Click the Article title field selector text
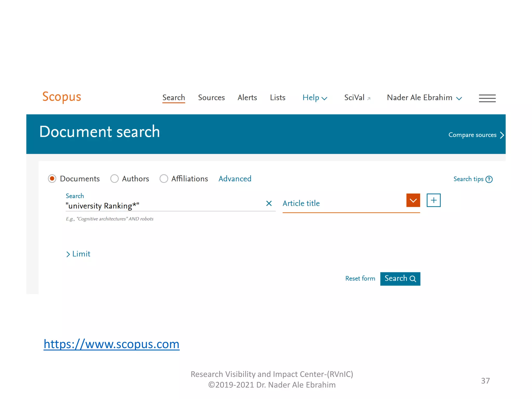532x399 pixels. [301, 203]
